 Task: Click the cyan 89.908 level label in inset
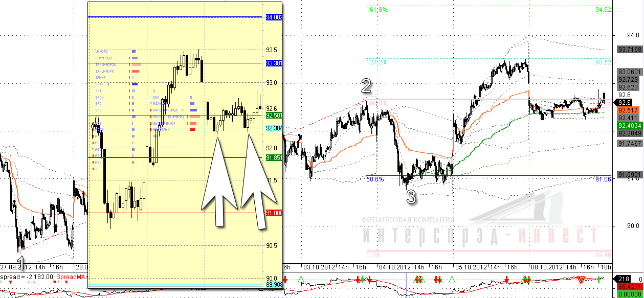[274, 285]
